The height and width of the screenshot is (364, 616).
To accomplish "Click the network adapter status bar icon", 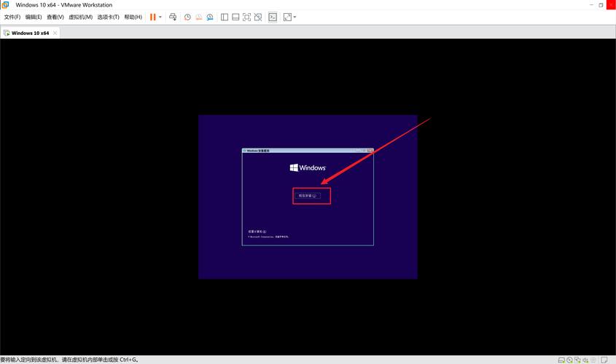I will point(577,360).
